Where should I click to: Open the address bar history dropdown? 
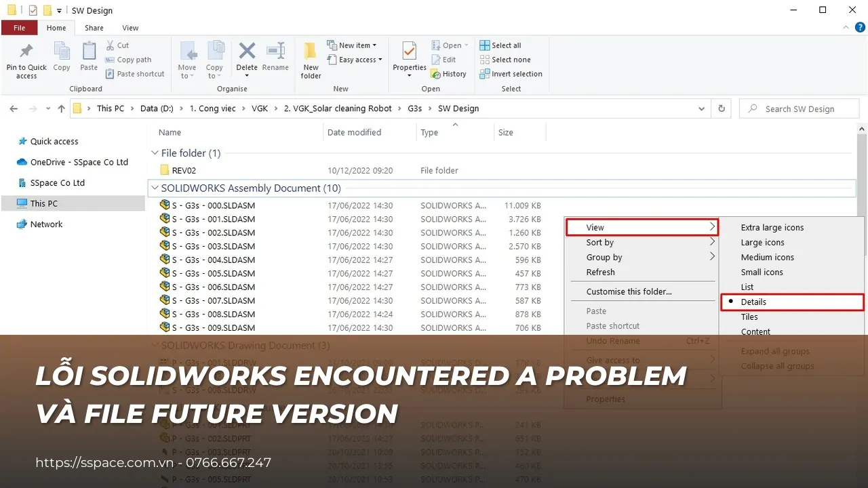tap(701, 108)
